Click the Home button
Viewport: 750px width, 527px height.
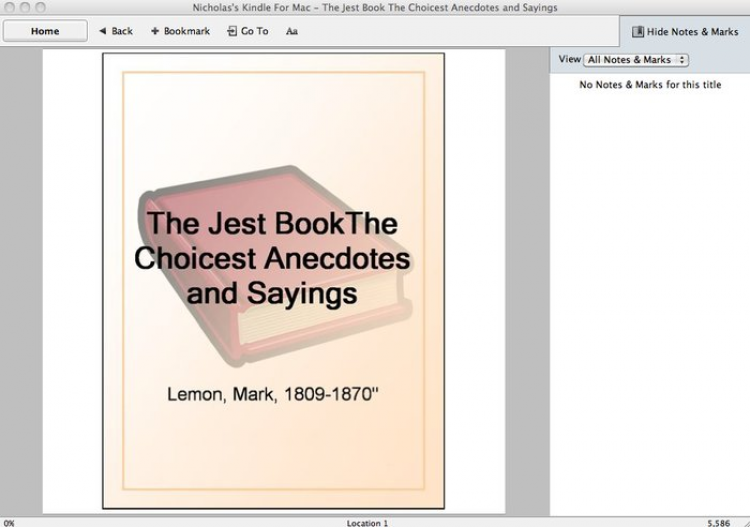coord(45,31)
